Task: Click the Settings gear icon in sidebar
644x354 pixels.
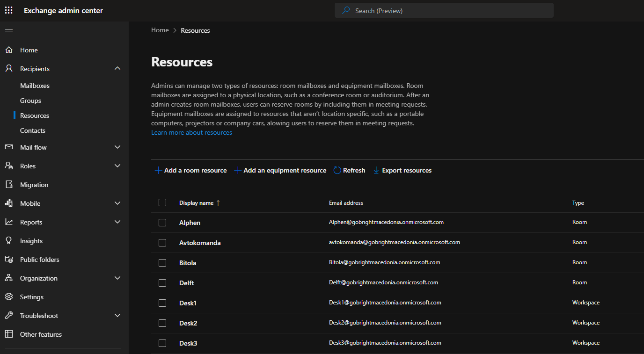Action: tap(9, 297)
